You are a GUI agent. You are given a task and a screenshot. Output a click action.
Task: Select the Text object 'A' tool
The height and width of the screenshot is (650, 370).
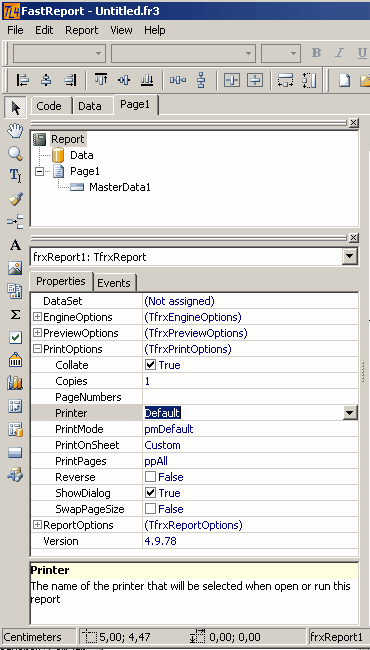tap(15, 245)
